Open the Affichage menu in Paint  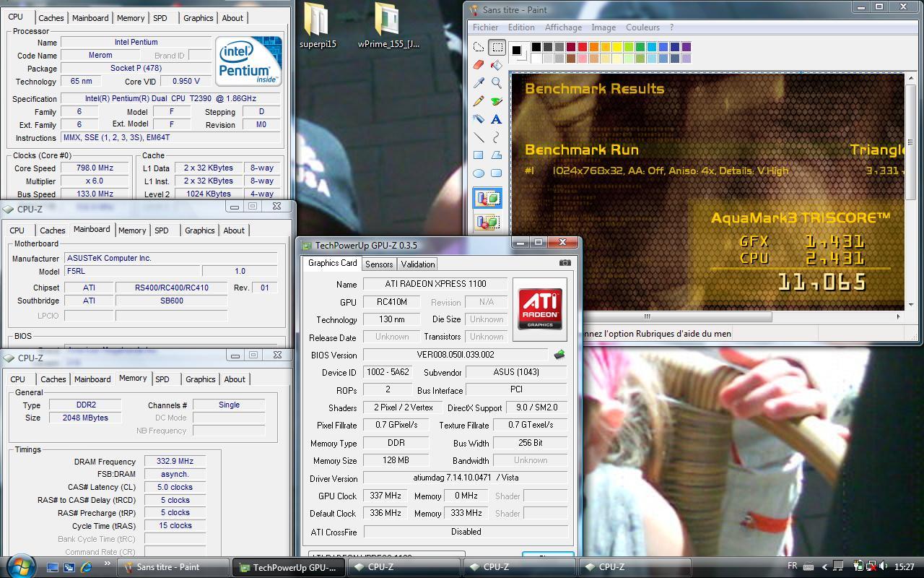pos(563,27)
